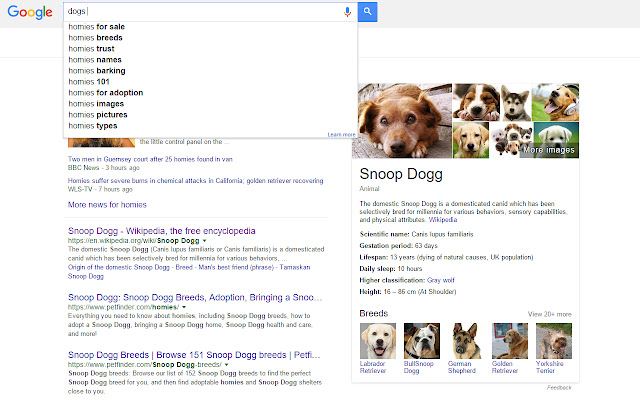Click 'Gray wolf' higher classification link
The image size is (640, 400).
[x=441, y=280]
